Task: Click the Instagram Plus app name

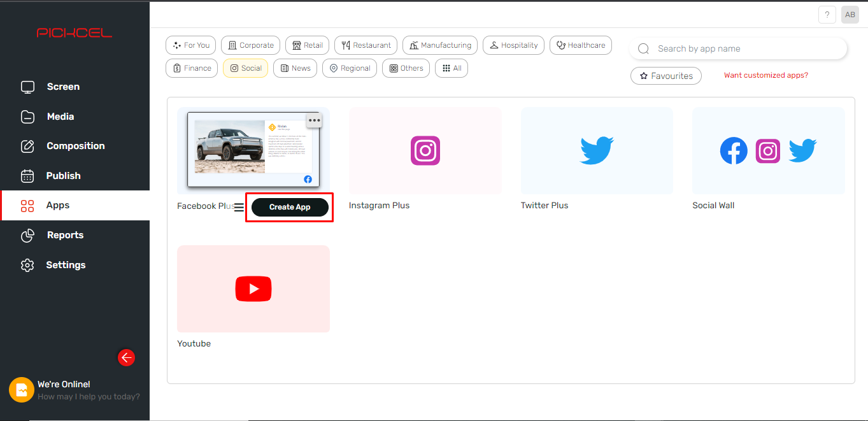Action: click(379, 206)
